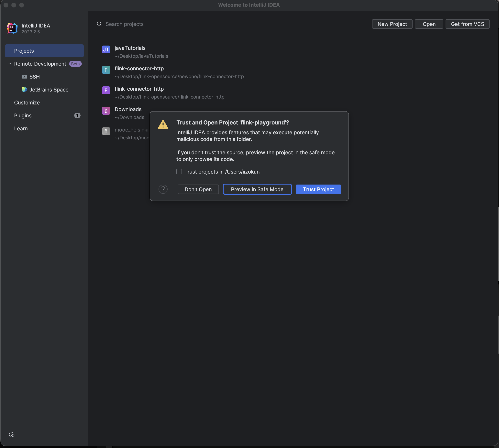Select JetBrains Space item
This screenshot has height=448, width=499.
pyautogui.click(x=49, y=90)
